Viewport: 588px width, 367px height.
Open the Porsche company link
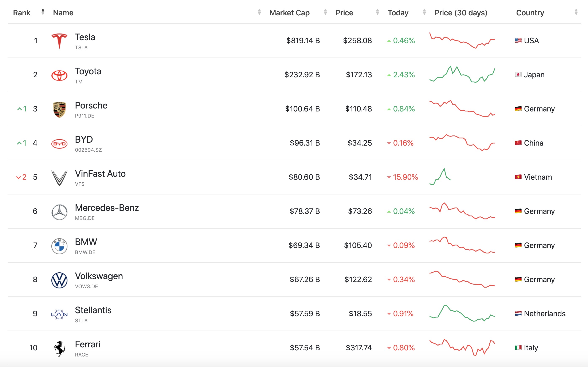tap(91, 105)
